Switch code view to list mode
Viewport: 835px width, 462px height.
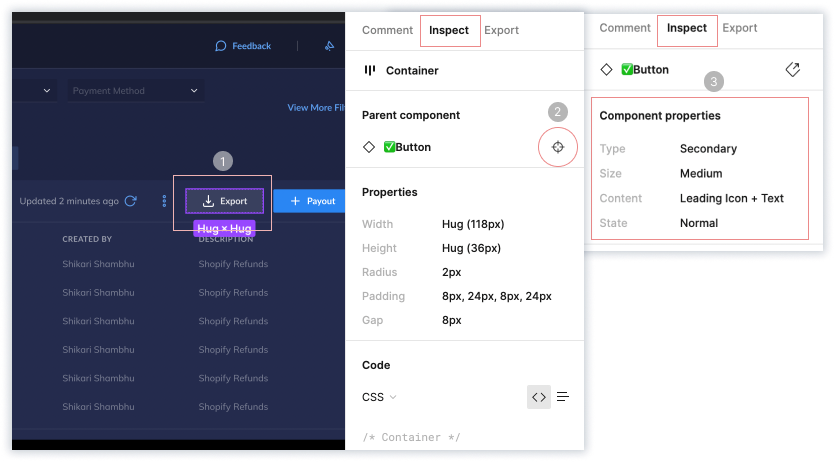(x=563, y=397)
